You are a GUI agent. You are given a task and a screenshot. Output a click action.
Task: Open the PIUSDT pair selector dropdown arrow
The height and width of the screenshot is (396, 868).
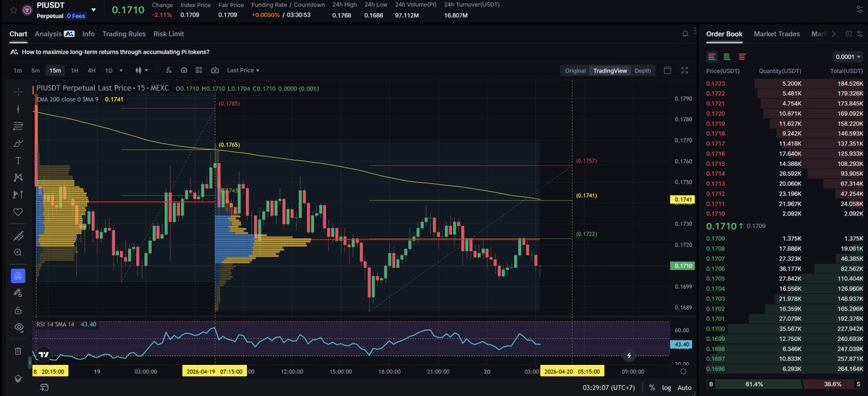coord(93,10)
